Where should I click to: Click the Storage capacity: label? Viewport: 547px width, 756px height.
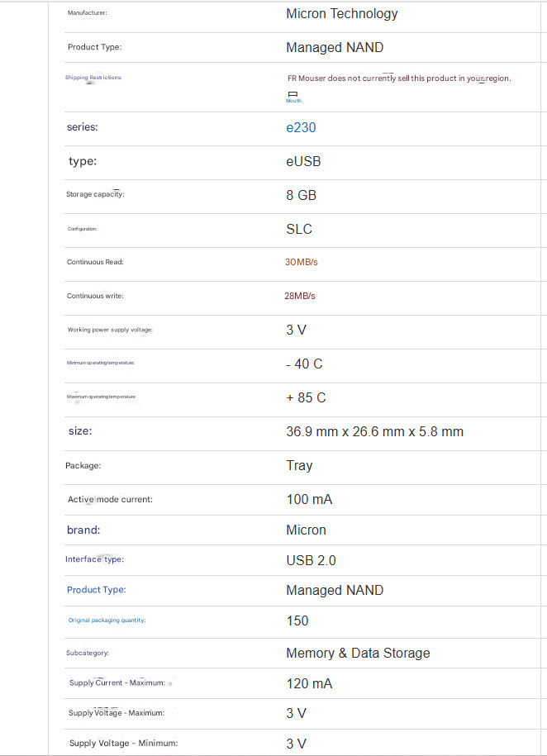pyautogui.click(x=95, y=194)
